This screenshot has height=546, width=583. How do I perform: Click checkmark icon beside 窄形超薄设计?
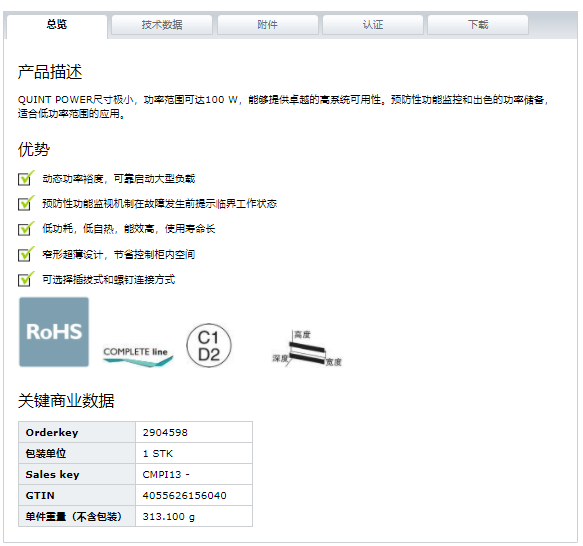26,254
